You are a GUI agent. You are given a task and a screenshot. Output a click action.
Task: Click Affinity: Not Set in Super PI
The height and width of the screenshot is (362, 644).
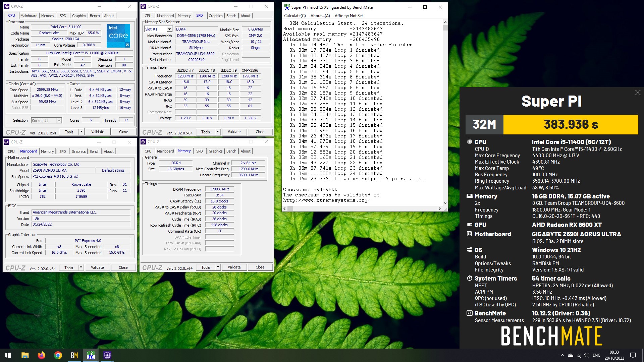[348, 16]
